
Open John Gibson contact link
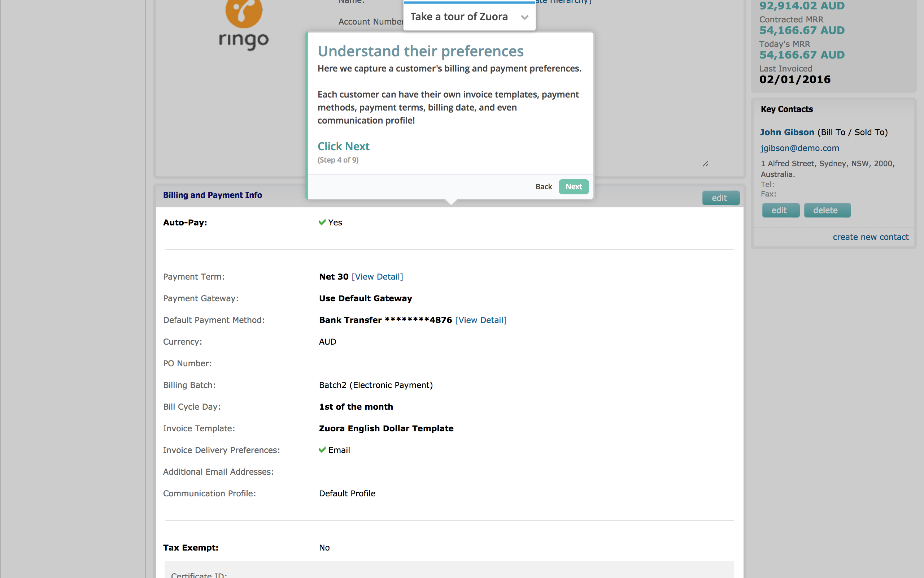click(x=786, y=132)
